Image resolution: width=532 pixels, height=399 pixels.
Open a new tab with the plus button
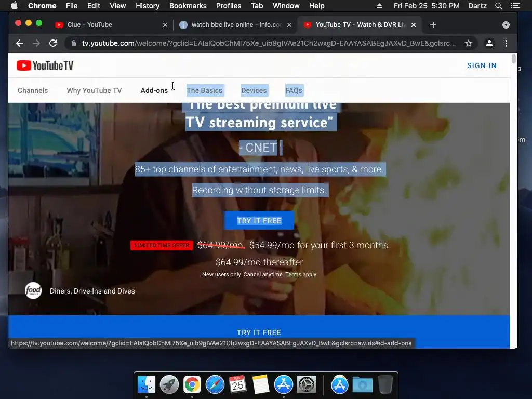click(433, 25)
